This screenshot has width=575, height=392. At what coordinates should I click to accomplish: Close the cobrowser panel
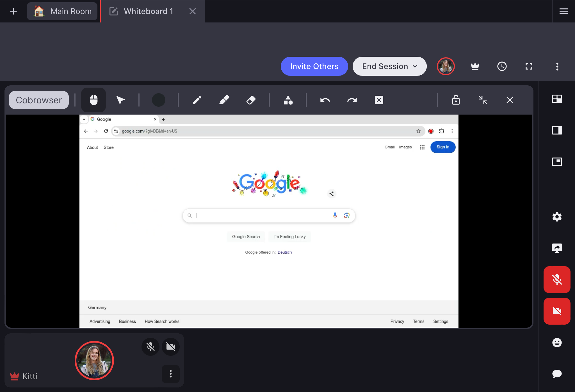(510, 100)
